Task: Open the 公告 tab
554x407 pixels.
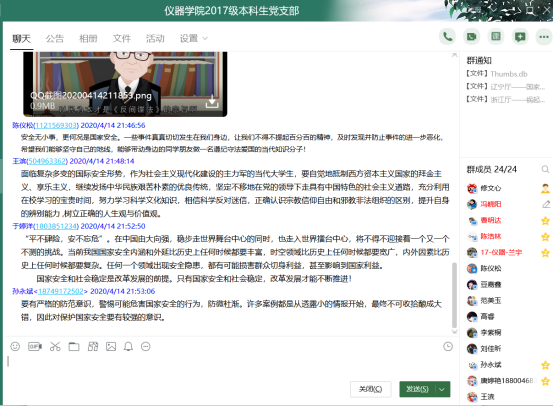Action: (55, 39)
